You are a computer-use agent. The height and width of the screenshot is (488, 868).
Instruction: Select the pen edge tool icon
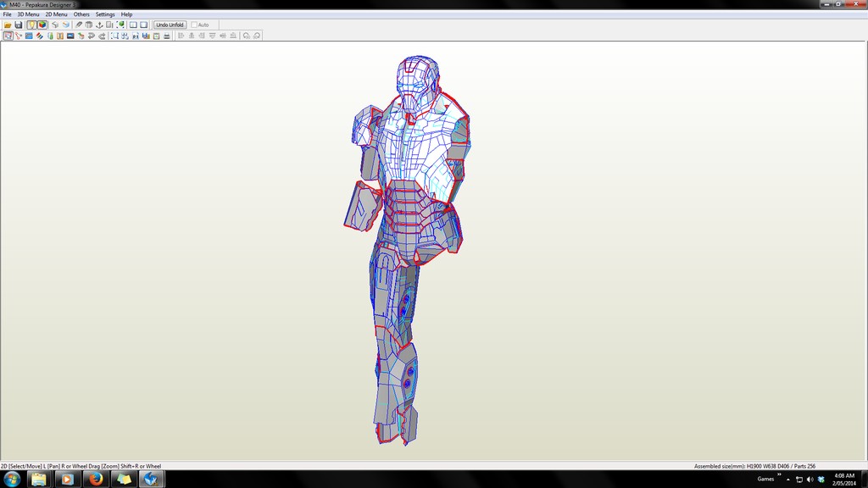click(x=79, y=25)
